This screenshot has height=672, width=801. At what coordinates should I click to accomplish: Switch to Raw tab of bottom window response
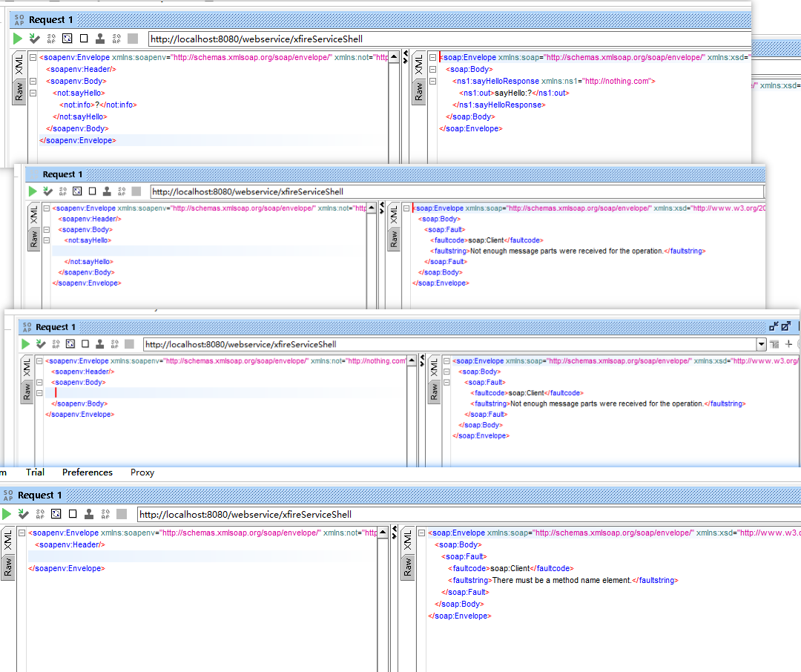[x=408, y=567]
